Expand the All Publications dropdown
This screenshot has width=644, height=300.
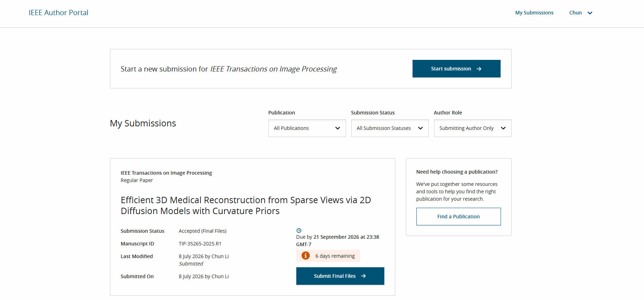307,128
